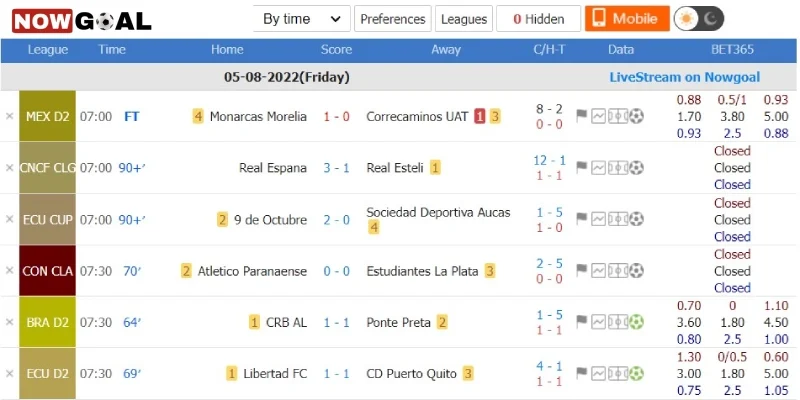Click the CON CLA league color label
Viewport: 800px width, 400px height.
[47, 270]
